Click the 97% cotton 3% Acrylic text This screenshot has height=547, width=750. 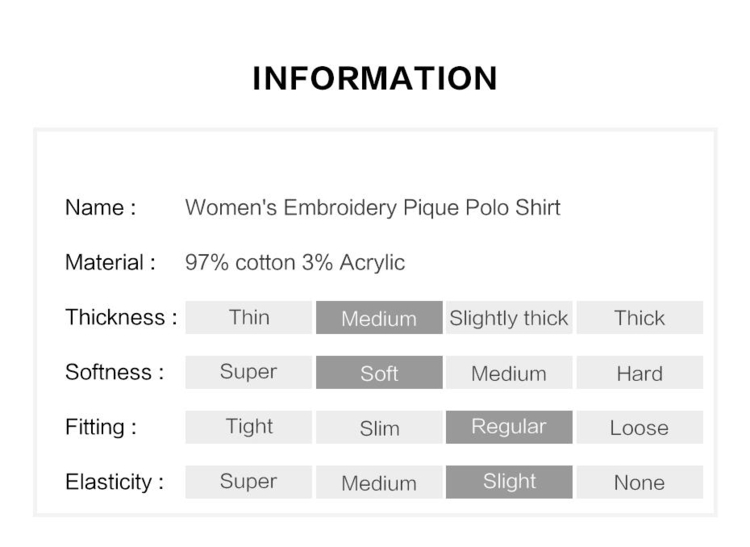click(295, 263)
